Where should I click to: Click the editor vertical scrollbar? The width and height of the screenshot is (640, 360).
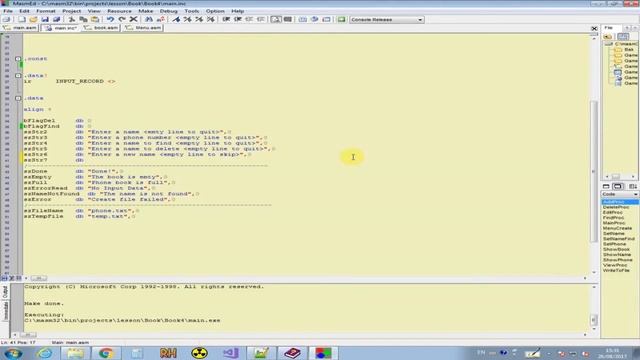tap(594, 155)
